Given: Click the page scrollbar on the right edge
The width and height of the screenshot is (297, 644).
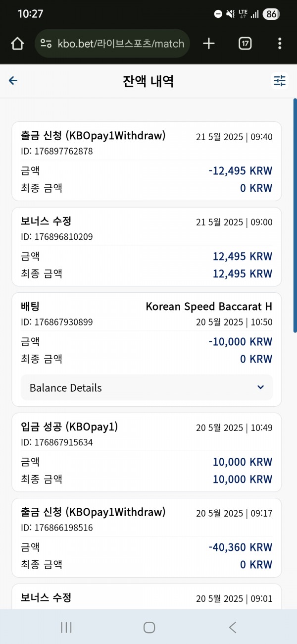Looking at the screenshot, I should tap(295, 215).
